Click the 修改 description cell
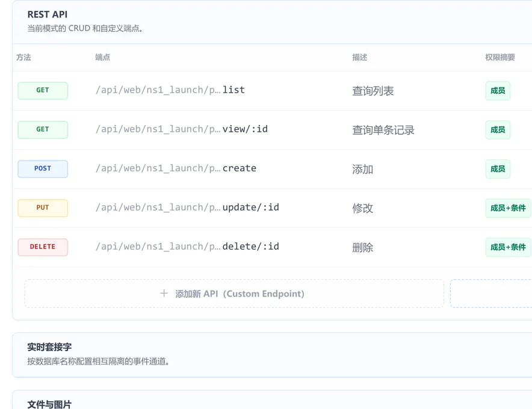 (x=363, y=208)
